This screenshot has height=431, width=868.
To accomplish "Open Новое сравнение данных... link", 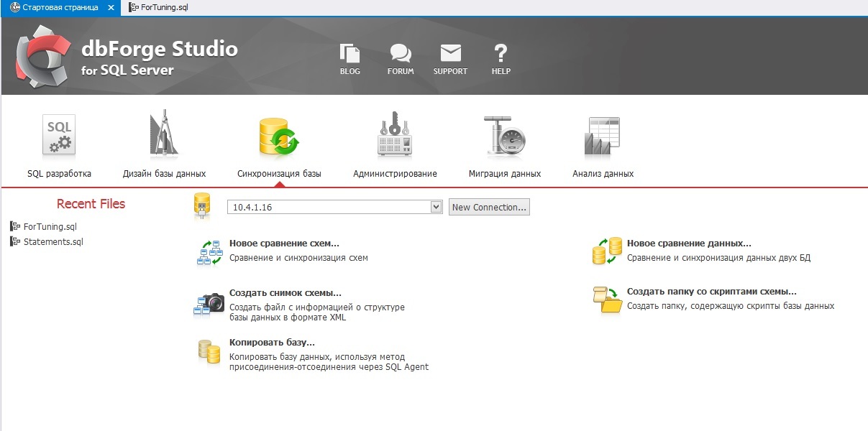I will 689,244.
